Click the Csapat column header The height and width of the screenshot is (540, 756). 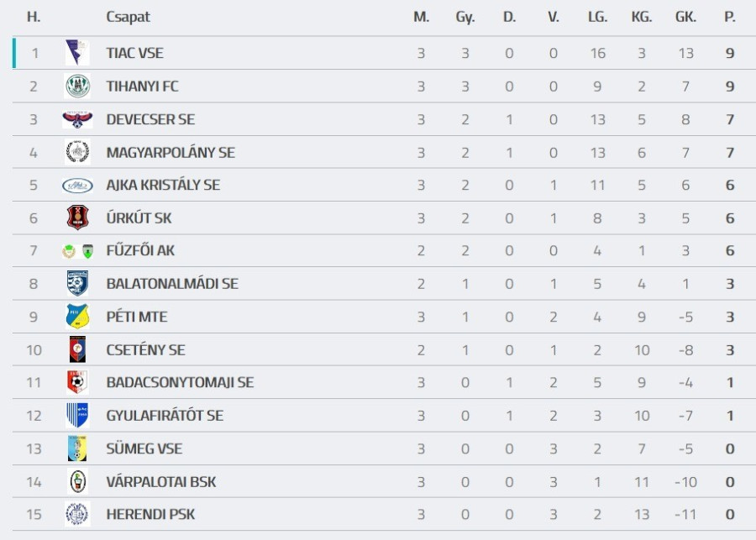[x=128, y=17]
